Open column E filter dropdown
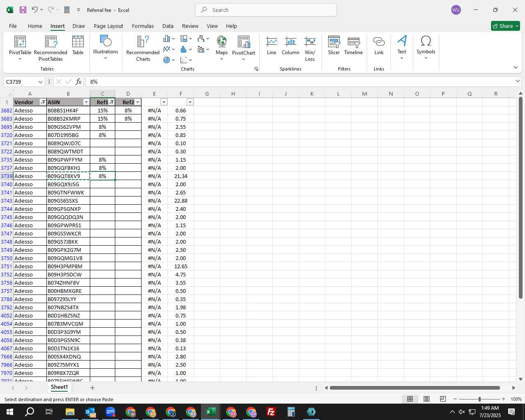 [x=164, y=102]
